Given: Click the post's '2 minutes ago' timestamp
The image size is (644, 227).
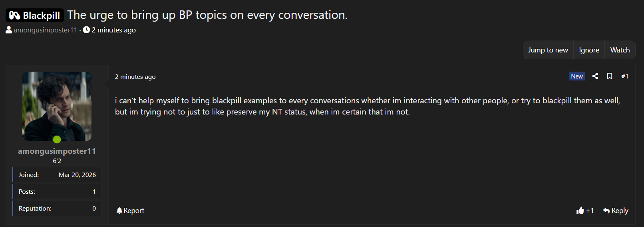Looking at the screenshot, I should [x=135, y=76].
